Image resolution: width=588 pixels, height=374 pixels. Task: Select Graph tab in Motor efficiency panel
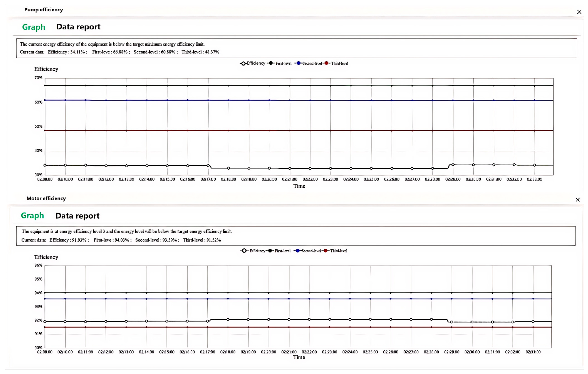[33, 215]
